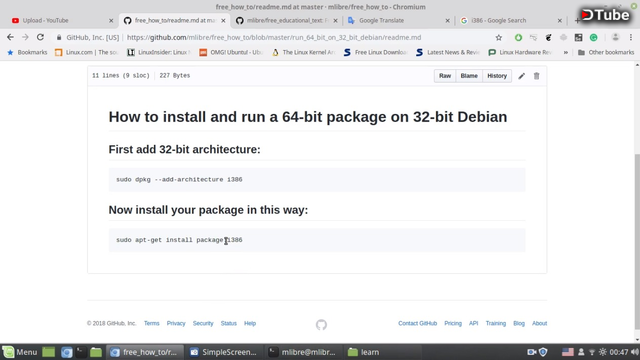This screenshot has width=640, height=360.
Task: Open the Privacy footer link
Action: [x=176, y=323]
